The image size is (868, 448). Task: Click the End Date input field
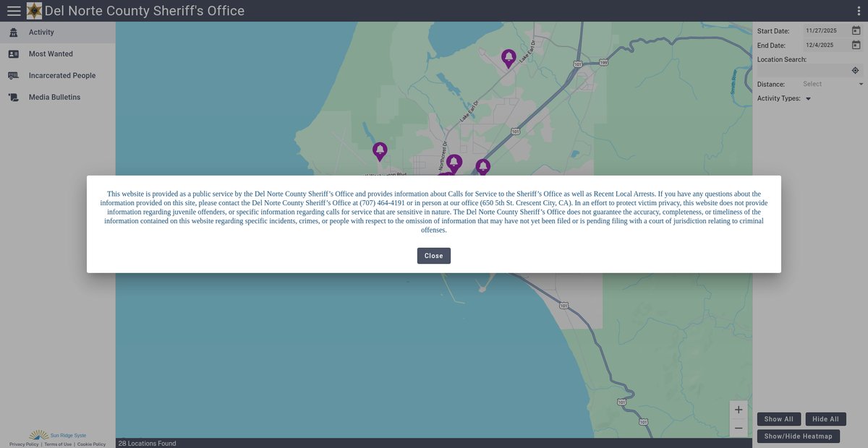click(825, 46)
